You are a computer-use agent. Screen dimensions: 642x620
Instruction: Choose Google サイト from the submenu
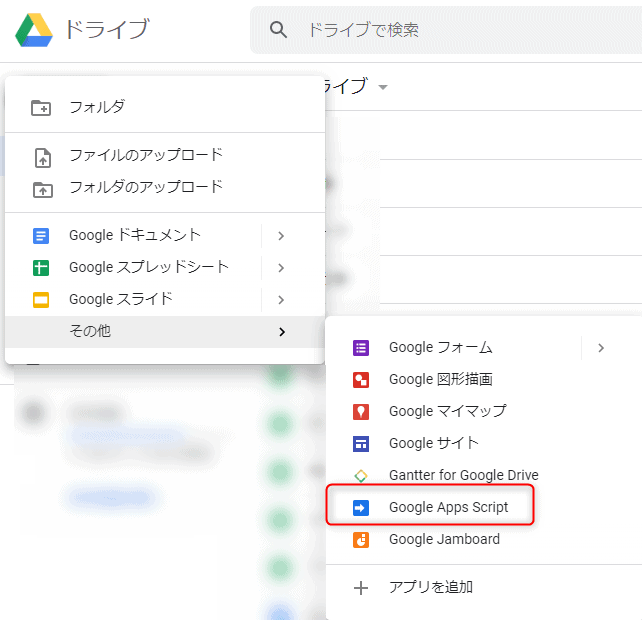433,443
